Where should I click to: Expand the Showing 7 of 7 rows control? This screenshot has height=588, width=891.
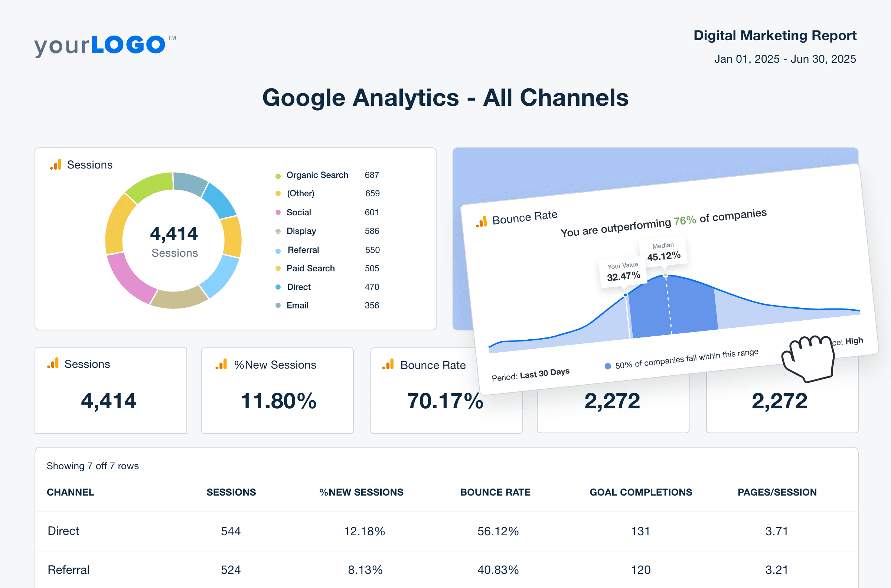[92, 466]
